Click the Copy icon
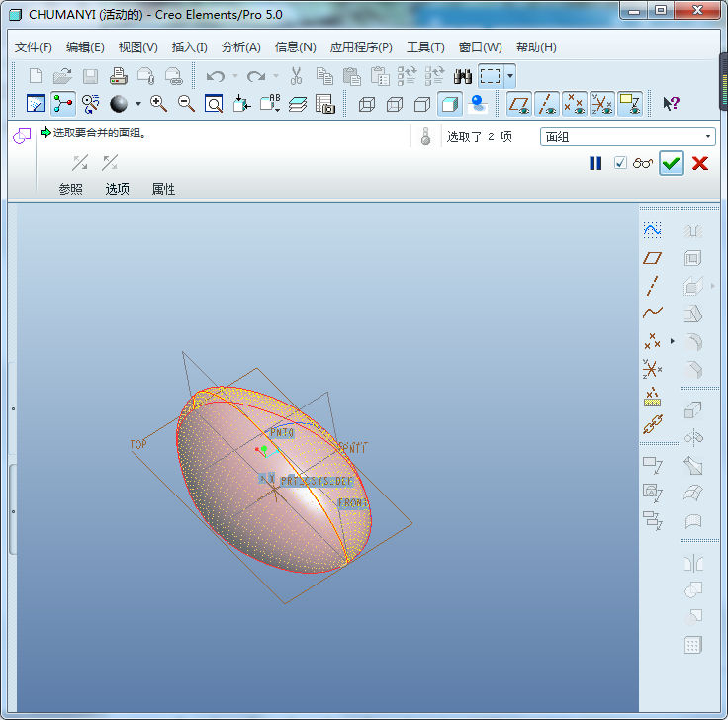This screenshot has height=720, width=728. pyautogui.click(x=324, y=76)
